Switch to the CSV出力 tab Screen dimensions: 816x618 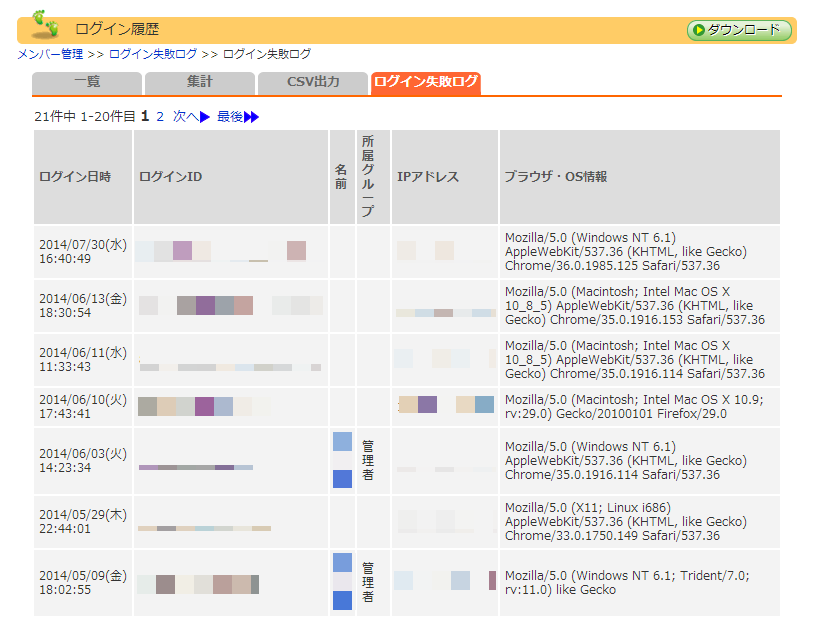click(313, 83)
